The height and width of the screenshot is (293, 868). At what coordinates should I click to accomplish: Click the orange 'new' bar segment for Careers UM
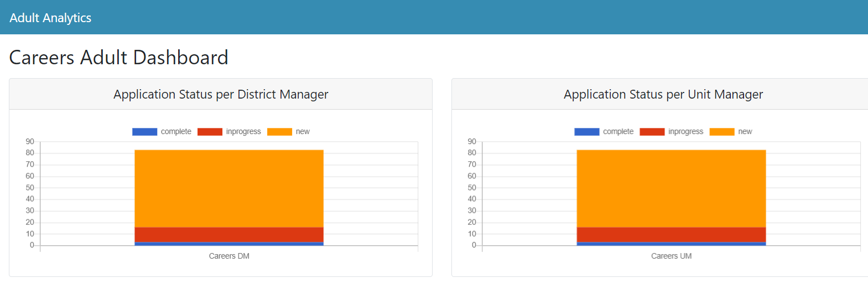(x=671, y=188)
